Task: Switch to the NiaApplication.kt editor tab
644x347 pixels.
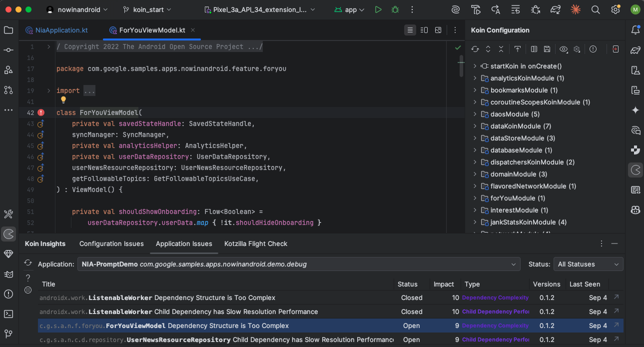Action: coord(61,30)
